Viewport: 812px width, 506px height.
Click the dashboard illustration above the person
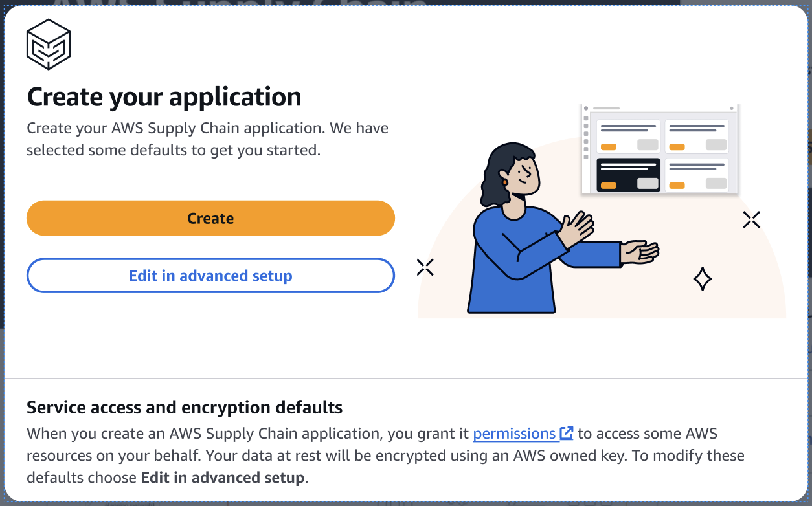click(659, 148)
